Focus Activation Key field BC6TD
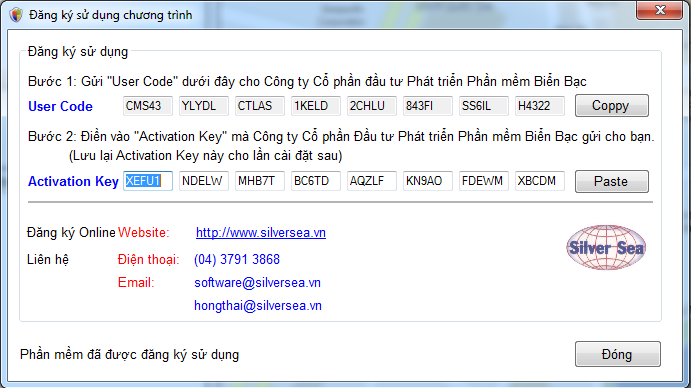Image resolution: width=691 pixels, height=388 pixels. (316, 181)
